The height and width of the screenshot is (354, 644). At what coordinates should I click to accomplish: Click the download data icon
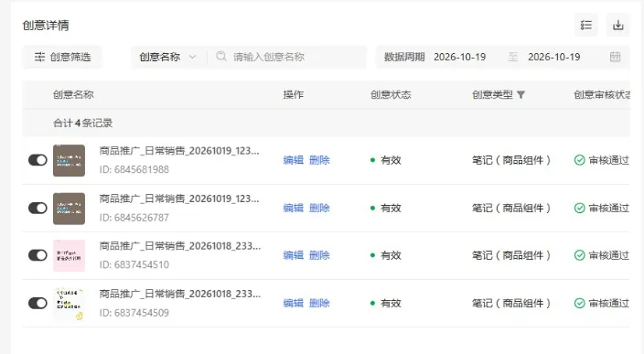pyautogui.click(x=618, y=25)
